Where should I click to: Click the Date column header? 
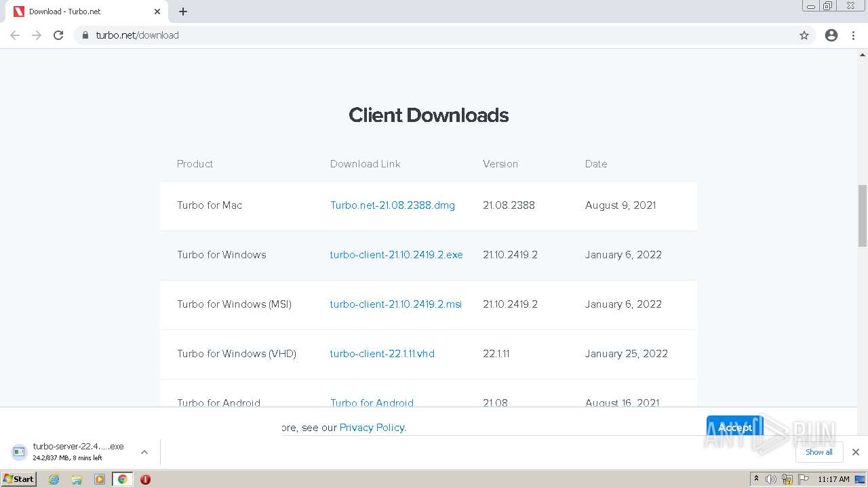click(596, 164)
